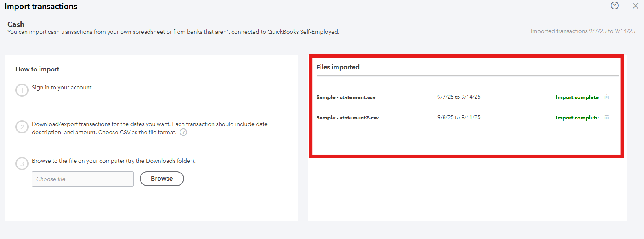Click into the Choose file field
Viewport: 644px width, 239px height.
[83, 179]
